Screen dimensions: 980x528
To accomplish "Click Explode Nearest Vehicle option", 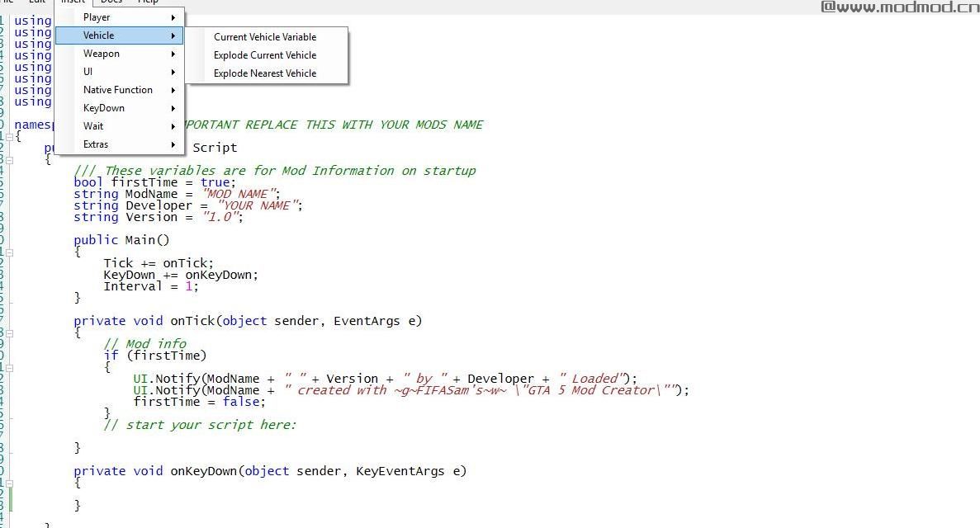I will pyautogui.click(x=264, y=73).
